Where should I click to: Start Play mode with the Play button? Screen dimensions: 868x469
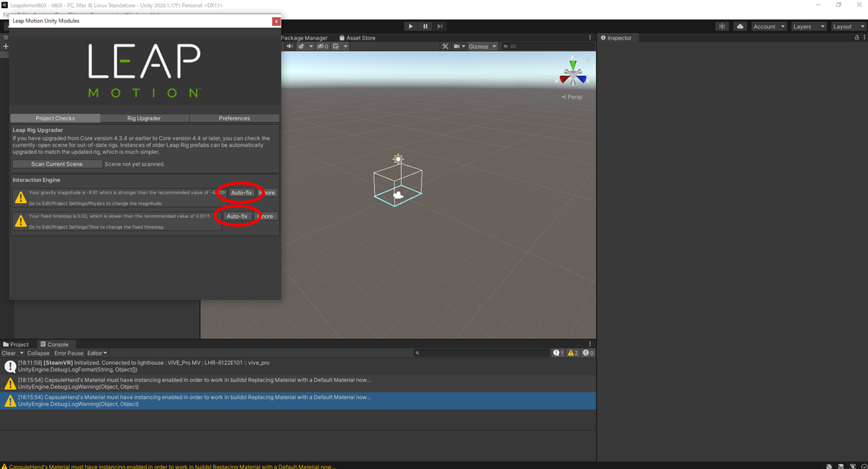tap(410, 27)
